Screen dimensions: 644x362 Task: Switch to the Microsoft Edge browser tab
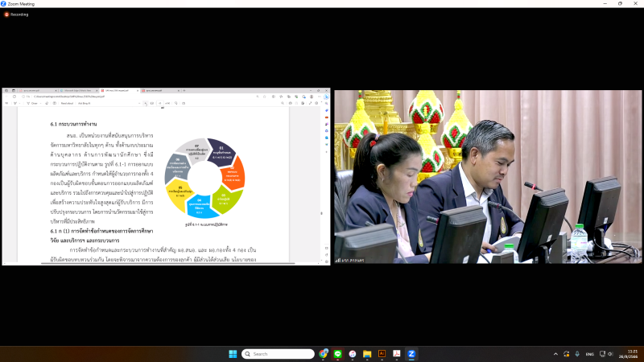pyautogui.click(x=74, y=91)
